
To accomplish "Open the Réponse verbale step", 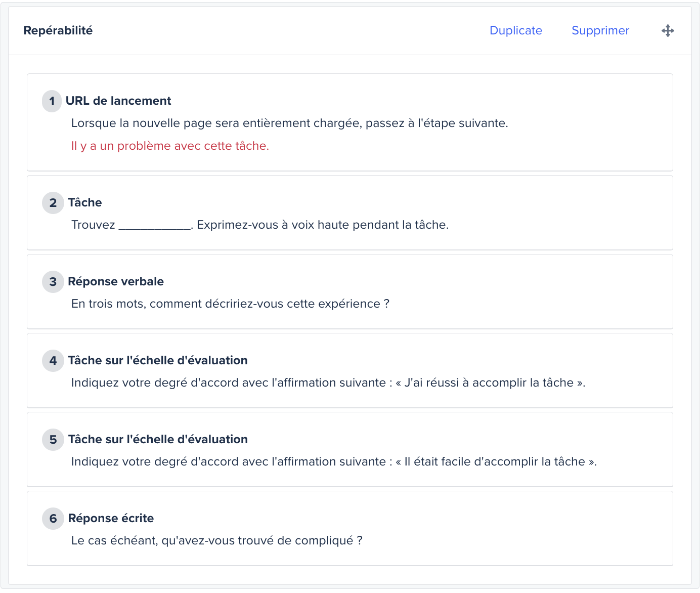I will [116, 281].
